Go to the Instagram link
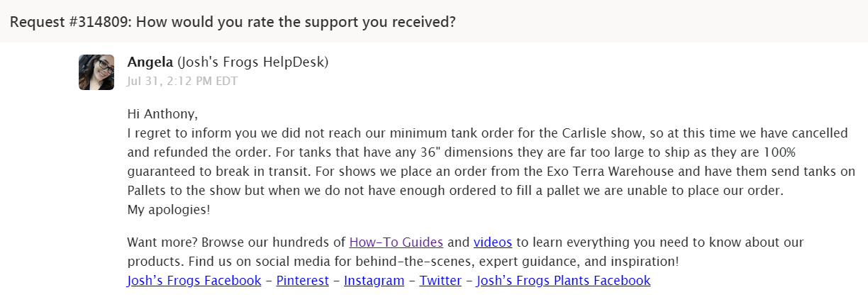 374,281
